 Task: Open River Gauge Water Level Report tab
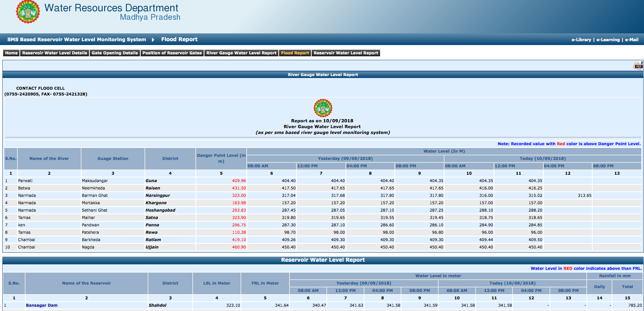click(241, 53)
